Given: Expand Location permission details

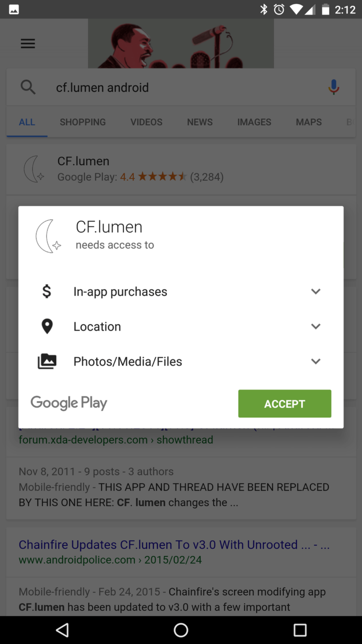Looking at the screenshot, I should pyautogui.click(x=316, y=327).
